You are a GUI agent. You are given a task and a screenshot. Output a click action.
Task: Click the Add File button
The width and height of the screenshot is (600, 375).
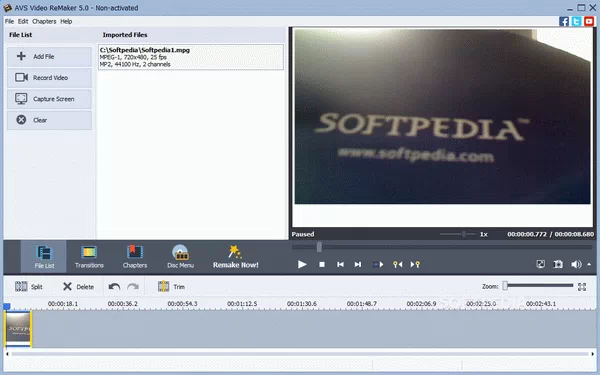pos(49,57)
